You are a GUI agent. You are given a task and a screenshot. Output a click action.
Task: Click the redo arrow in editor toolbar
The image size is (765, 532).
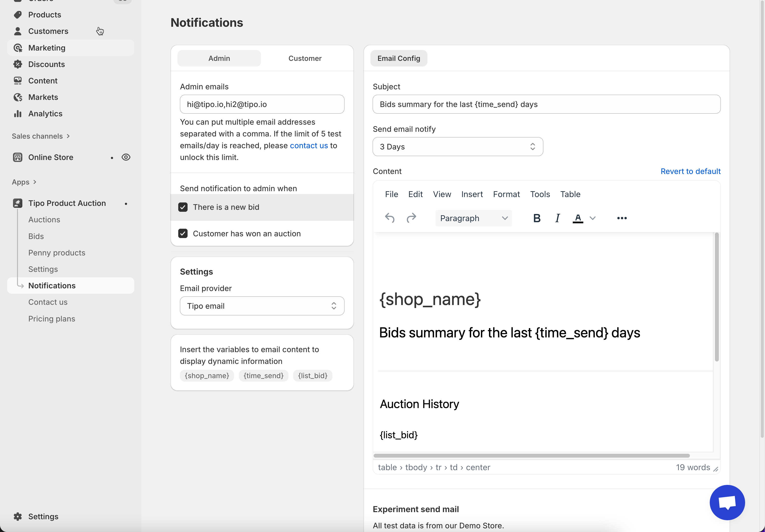411,218
